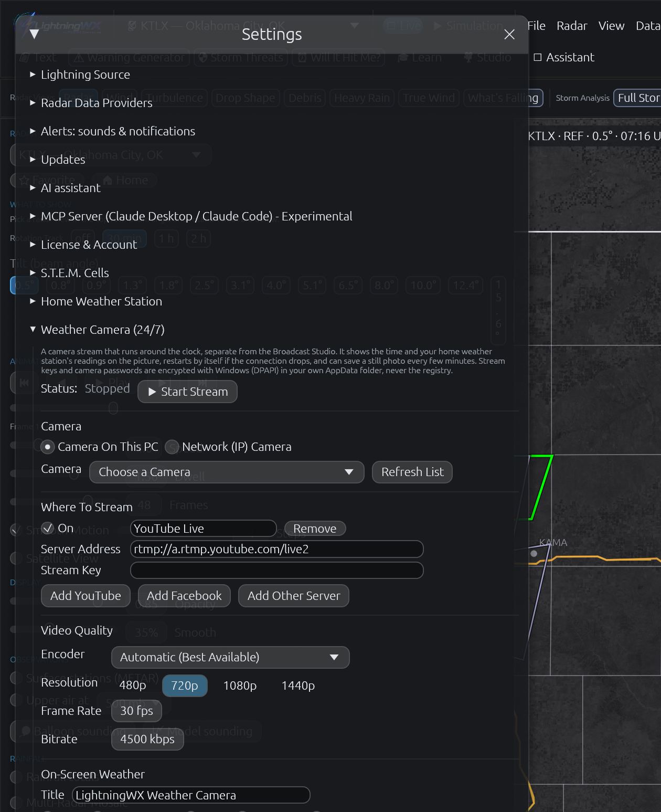661x812 pixels.
Task: Add a YouTube stream destination
Action: pos(86,596)
